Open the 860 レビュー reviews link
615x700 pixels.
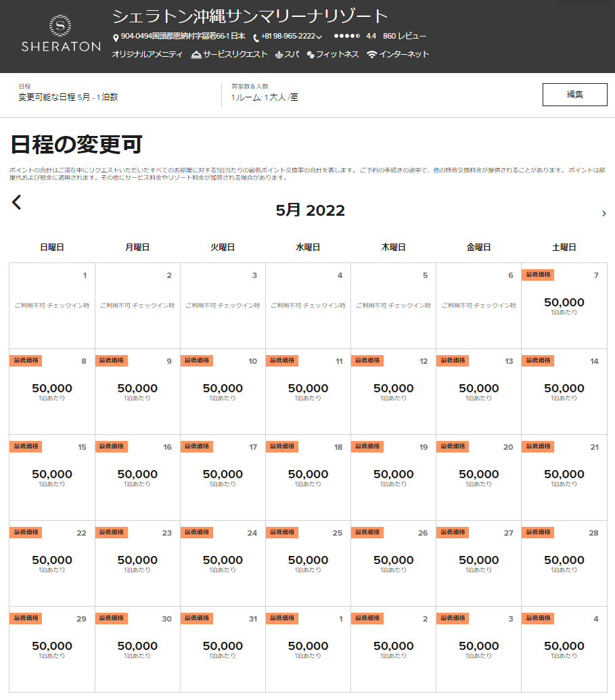pos(404,37)
